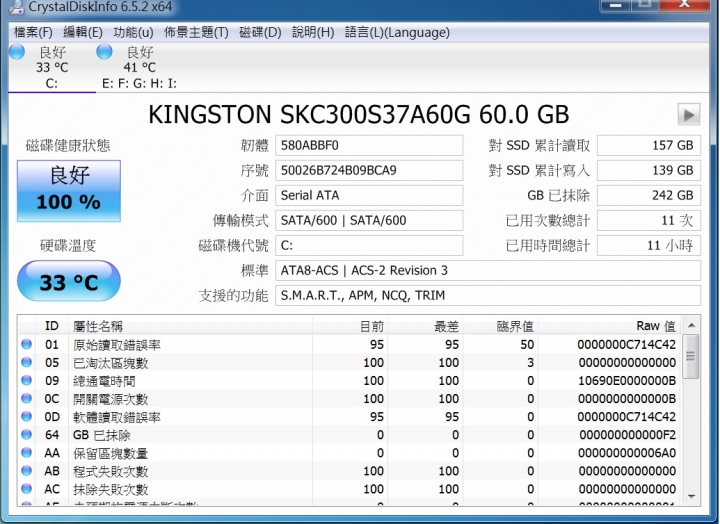Click the power on hours value 11 小時
This screenshot has height=524, width=720.
649,246
